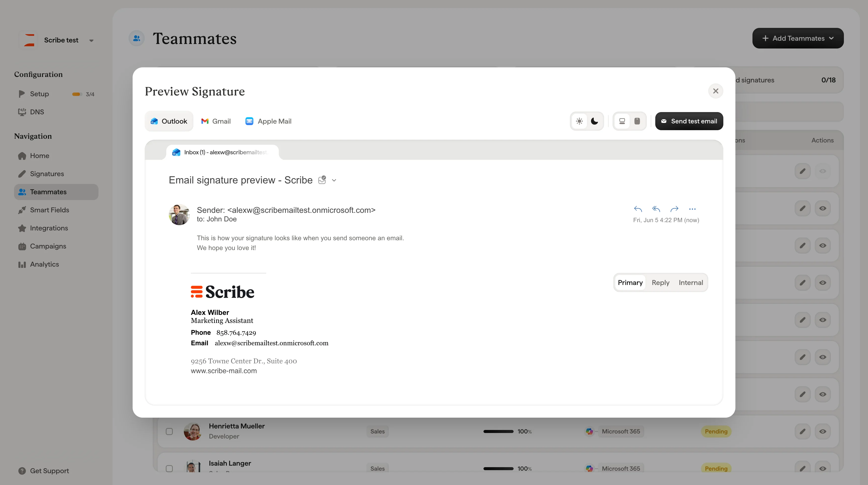Click the envelope check icon beside subject
This screenshot has width=868, height=485.
point(322,180)
